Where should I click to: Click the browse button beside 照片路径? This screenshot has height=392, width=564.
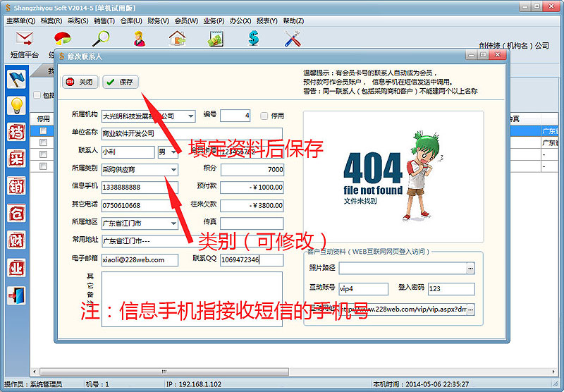click(x=470, y=269)
